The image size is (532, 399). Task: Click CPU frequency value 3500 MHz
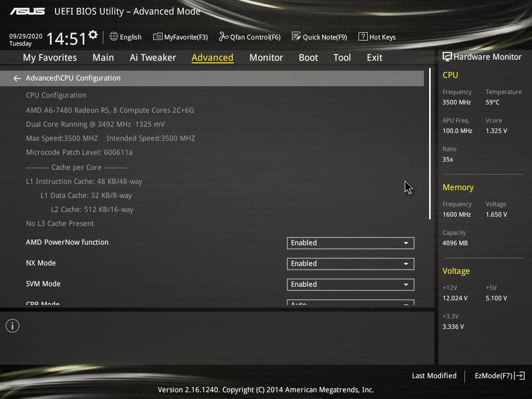click(x=457, y=102)
